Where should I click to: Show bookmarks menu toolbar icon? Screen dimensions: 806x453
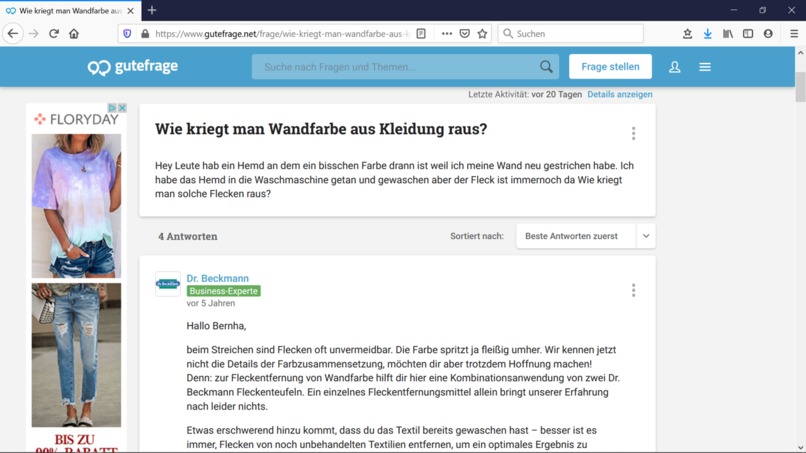(687, 34)
